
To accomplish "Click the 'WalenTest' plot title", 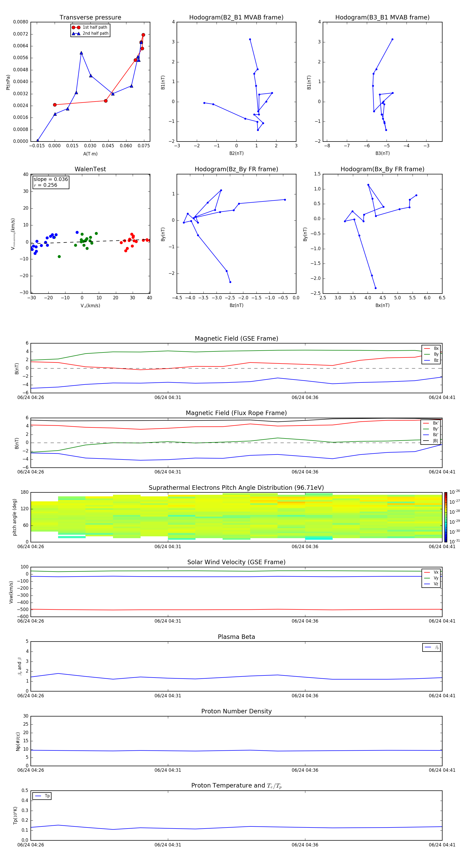I will point(90,169).
